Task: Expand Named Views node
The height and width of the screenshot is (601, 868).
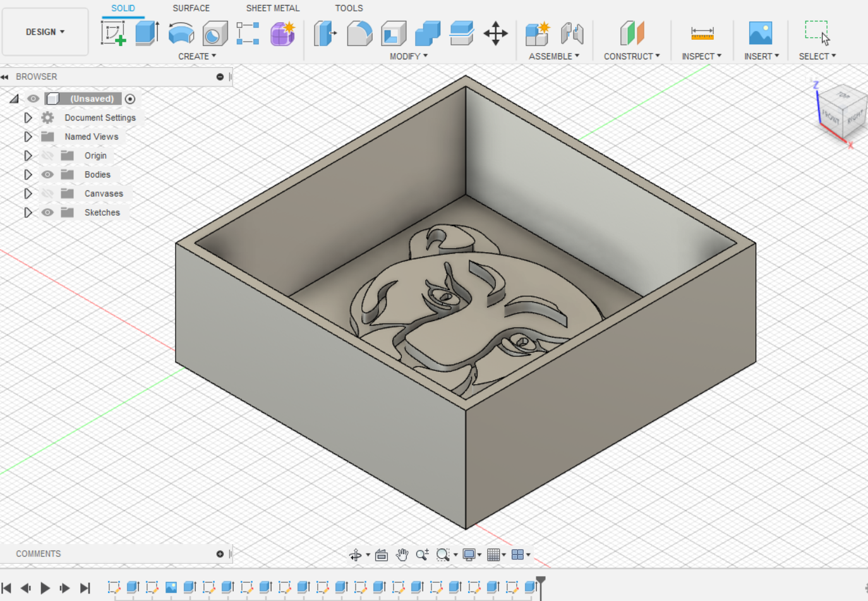Action: tap(28, 137)
